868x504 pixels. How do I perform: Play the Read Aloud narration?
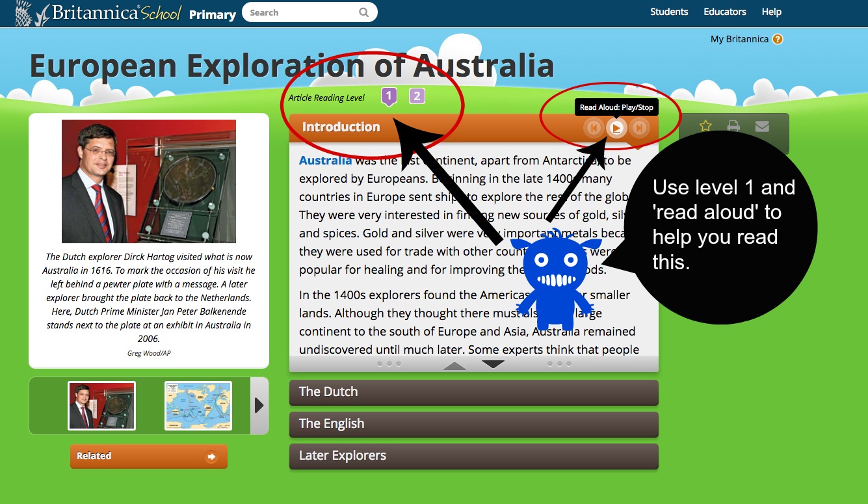(616, 127)
